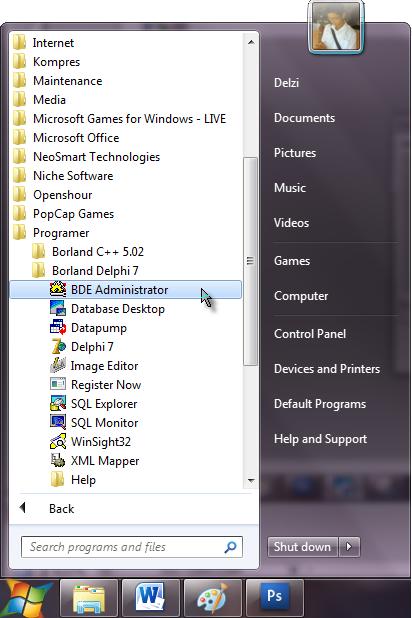Click the Back arrow icon
The height and width of the screenshot is (618, 412).
click(x=23, y=508)
